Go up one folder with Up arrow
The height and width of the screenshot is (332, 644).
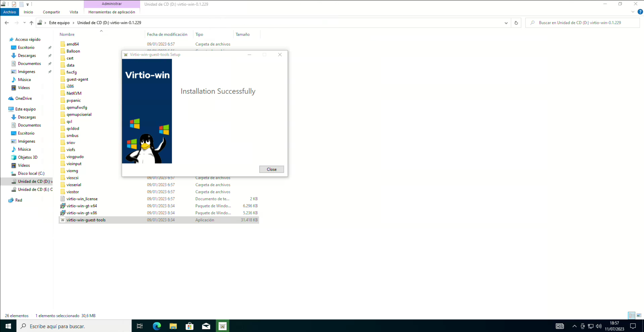click(x=31, y=23)
